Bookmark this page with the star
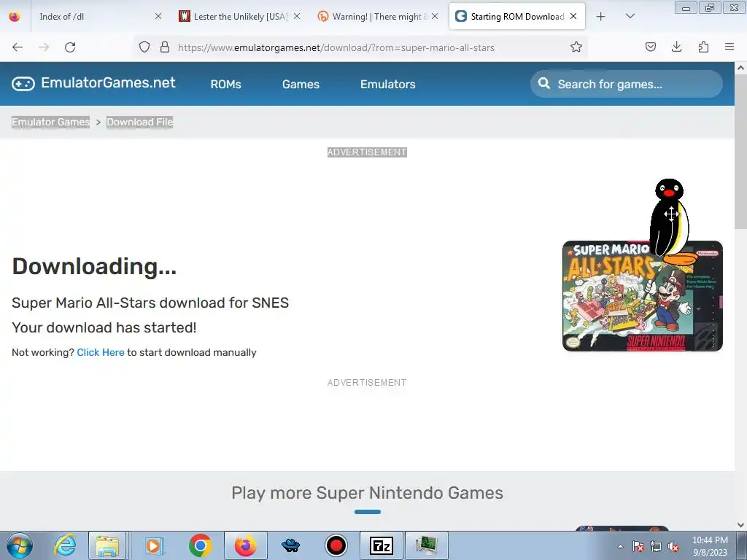 click(576, 47)
